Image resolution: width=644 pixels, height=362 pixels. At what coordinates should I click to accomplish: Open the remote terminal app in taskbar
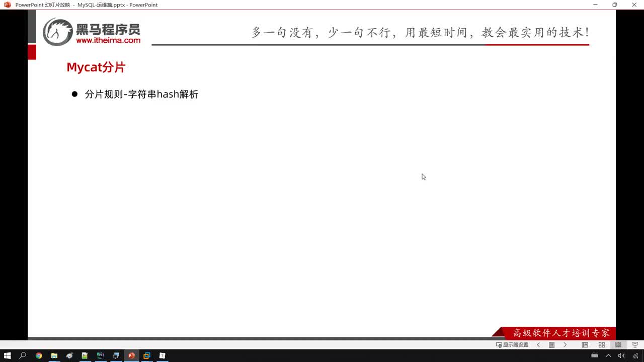116,355
